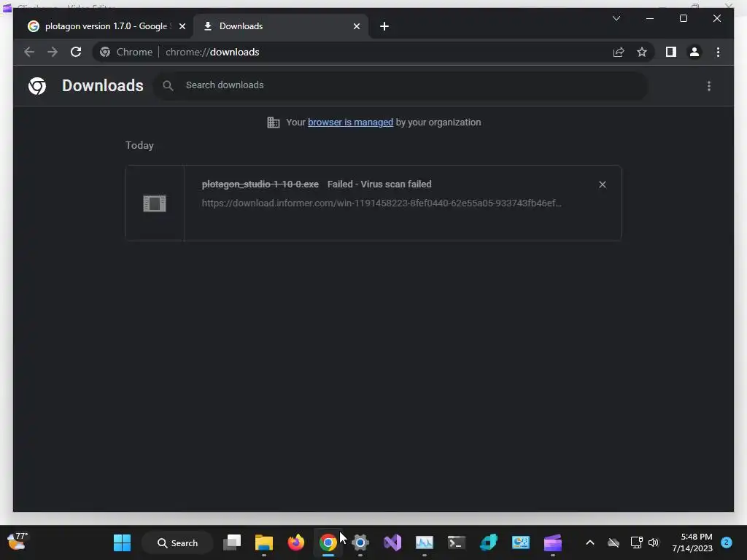The image size is (747, 560).
Task: Show hidden system tray icons
Action: coord(589,542)
